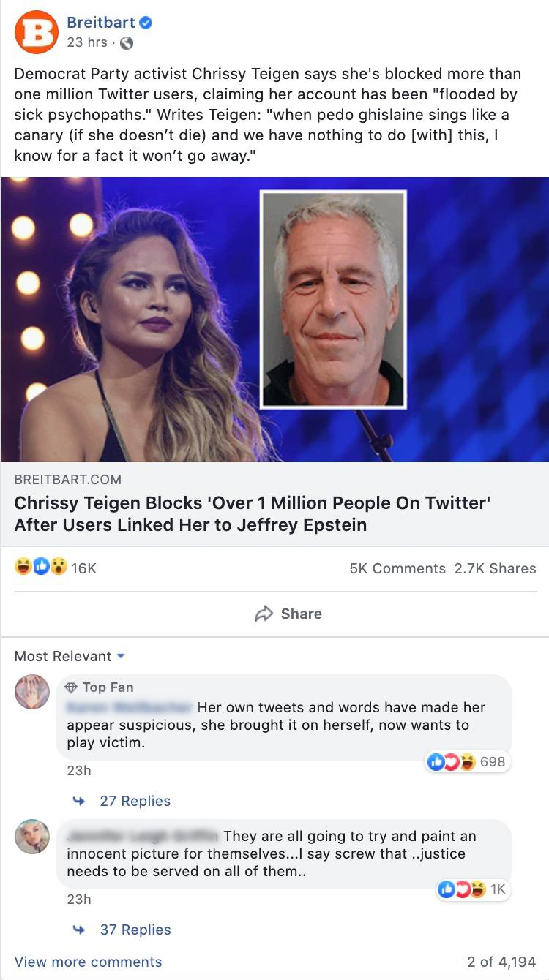View reactions on the 698-reaction comment
This screenshot has width=549, height=980.
466,761
